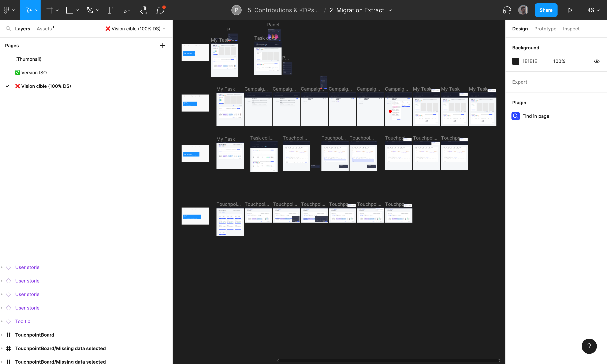Expand the TouchpointBoard layer
This screenshot has height=364, width=607.
point(2,335)
